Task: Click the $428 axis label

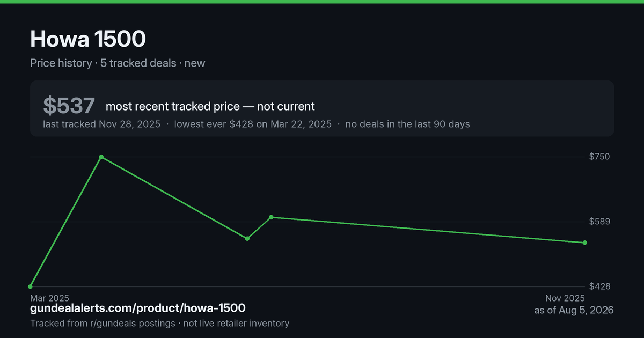Action: (599, 286)
